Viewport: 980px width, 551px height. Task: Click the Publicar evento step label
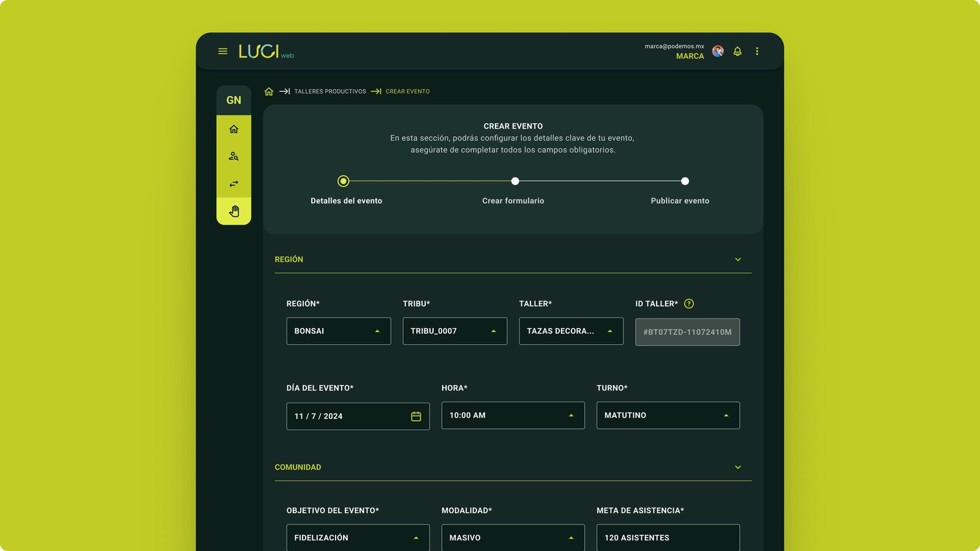coord(680,201)
